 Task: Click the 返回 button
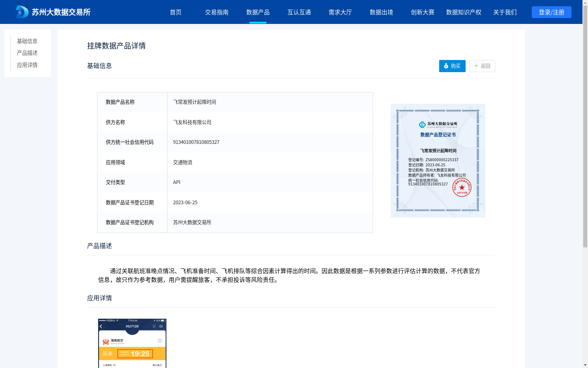pyautogui.click(x=482, y=66)
